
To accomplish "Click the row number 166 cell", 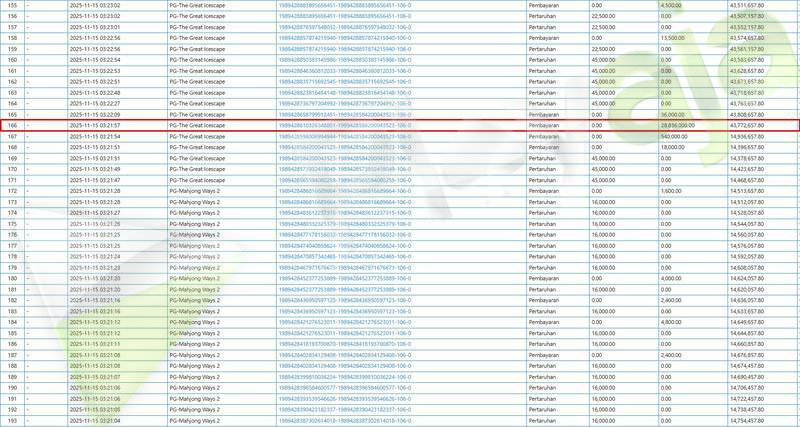I will pos(12,125).
